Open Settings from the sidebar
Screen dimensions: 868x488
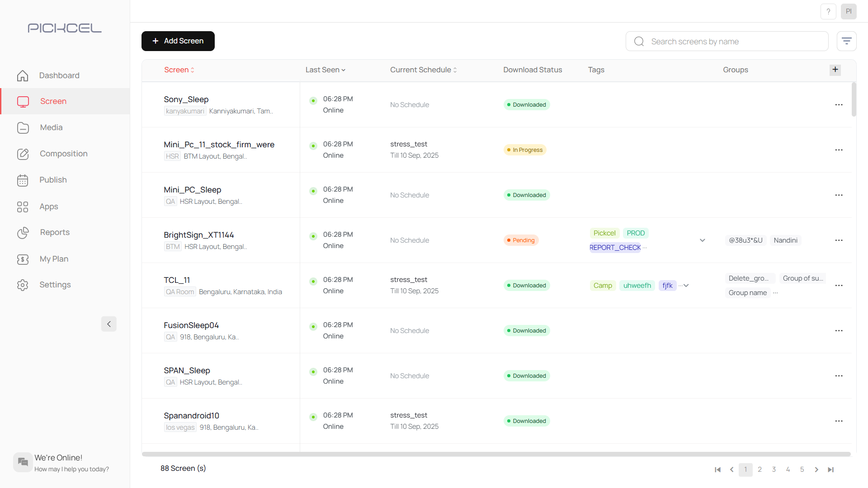pyautogui.click(x=55, y=285)
